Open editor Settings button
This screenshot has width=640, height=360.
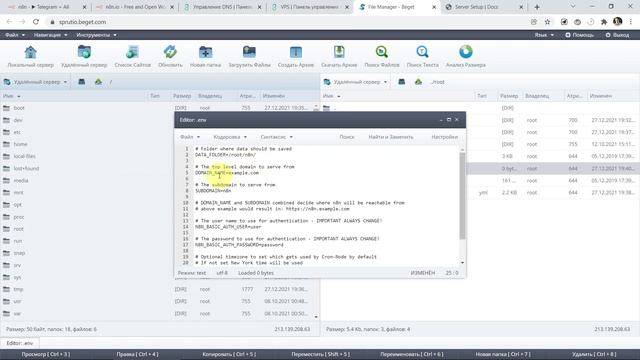[444, 137]
